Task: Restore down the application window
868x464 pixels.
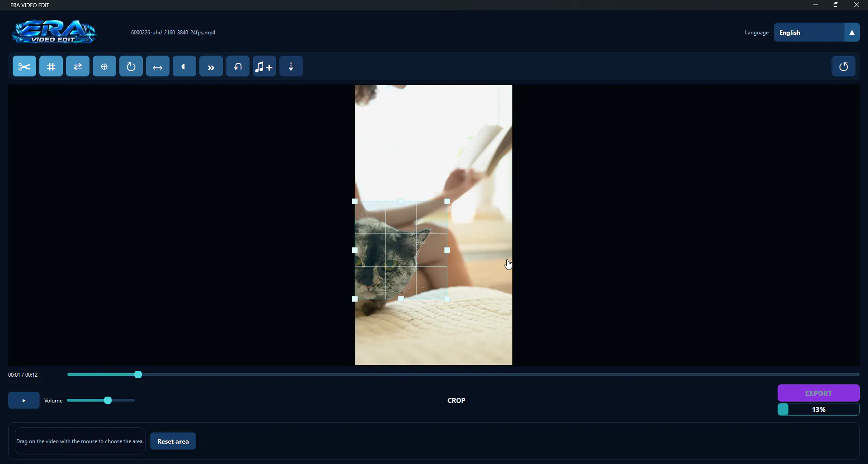Action: [836, 5]
